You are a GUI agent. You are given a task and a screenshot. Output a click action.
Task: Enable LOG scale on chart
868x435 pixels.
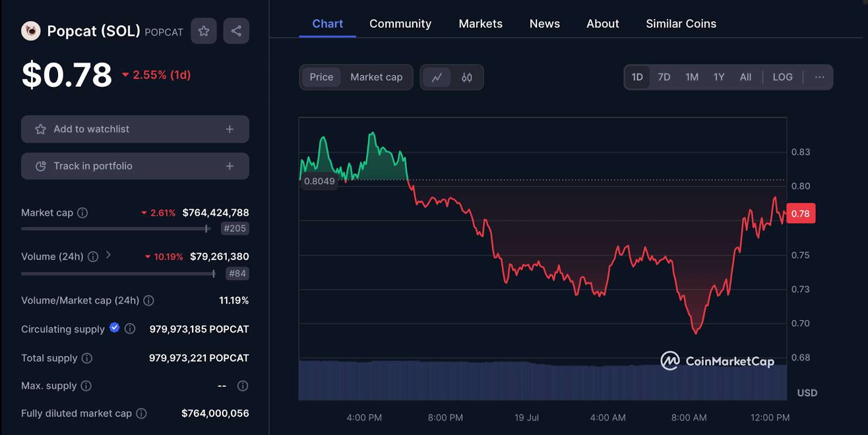tap(783, 77)
